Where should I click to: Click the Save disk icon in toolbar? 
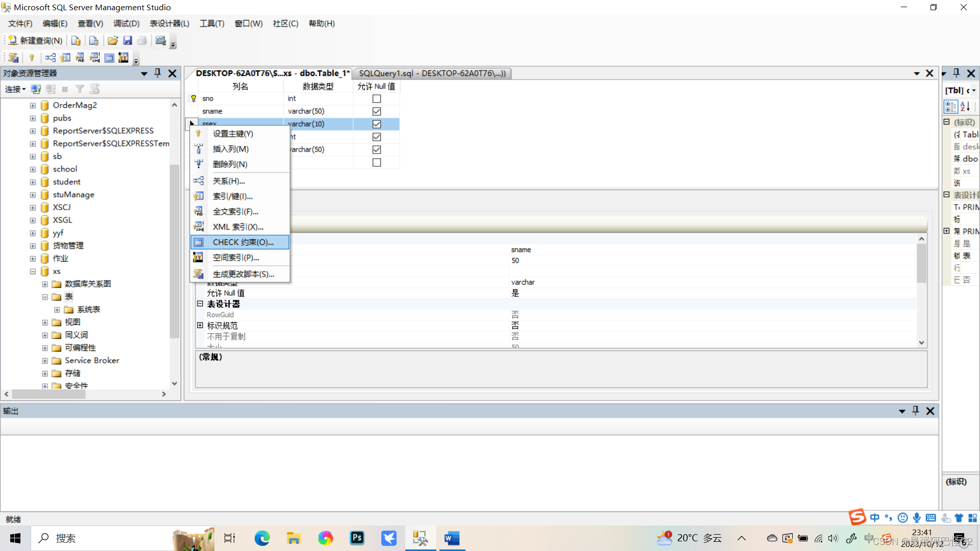tap(128, 40)
